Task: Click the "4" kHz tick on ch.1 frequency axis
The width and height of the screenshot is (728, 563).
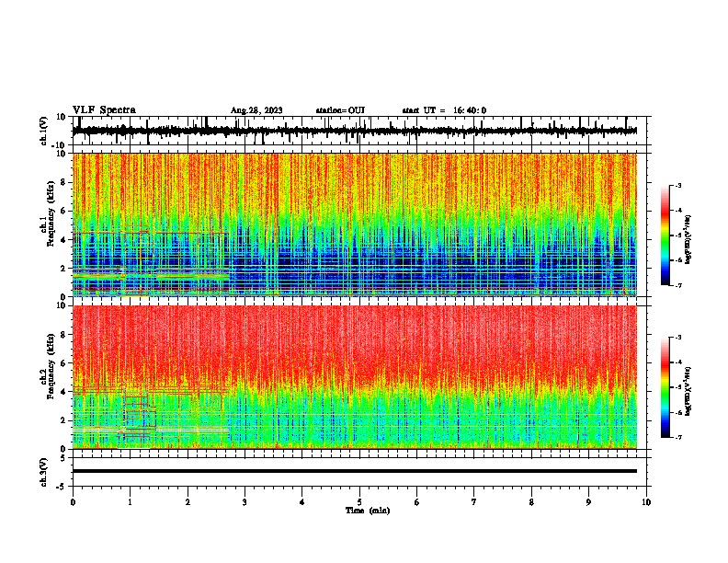Action: (63, 240)
